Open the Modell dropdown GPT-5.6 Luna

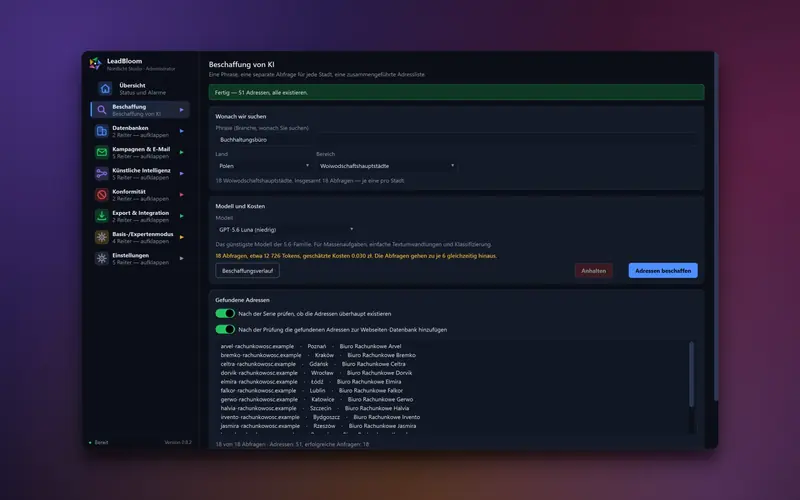[285, 230]
